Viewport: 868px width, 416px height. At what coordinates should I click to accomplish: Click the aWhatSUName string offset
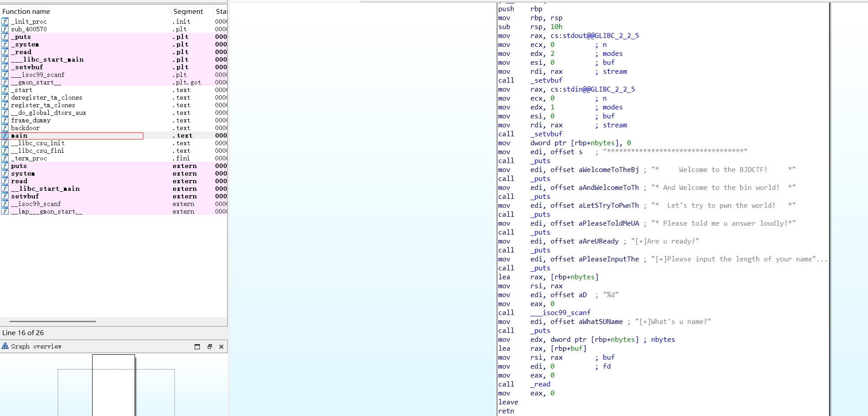[x=601, y=322]
